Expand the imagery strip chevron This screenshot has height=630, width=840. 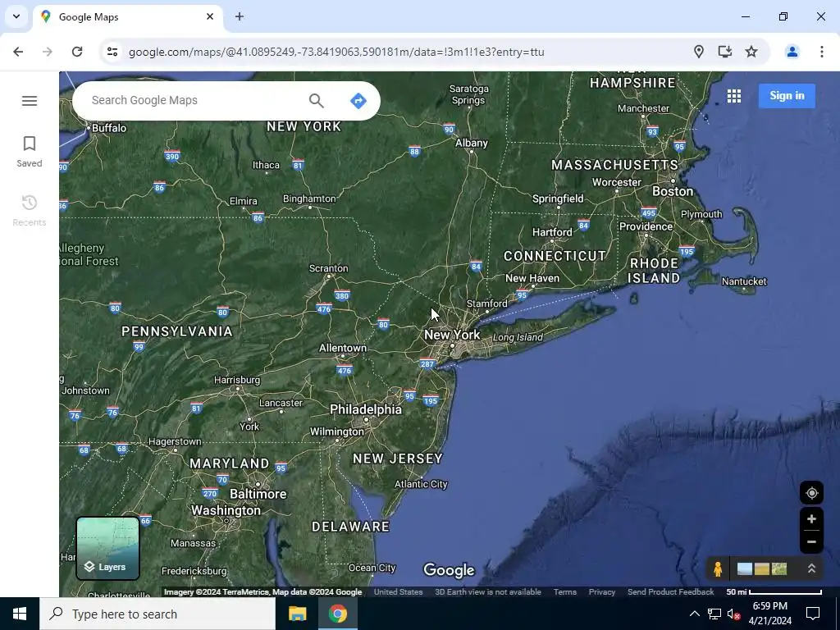(x=811, y=568)
